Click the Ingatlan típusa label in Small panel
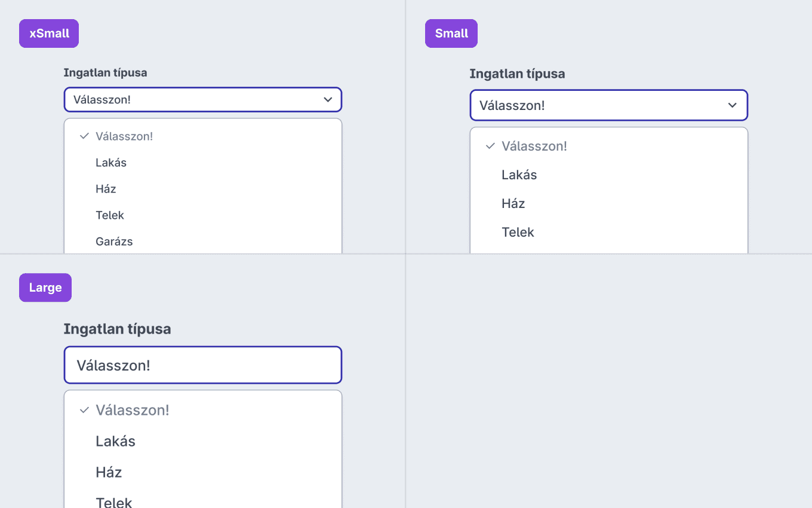Viewport: 812px width, 508px height. (x=517, y=74)
